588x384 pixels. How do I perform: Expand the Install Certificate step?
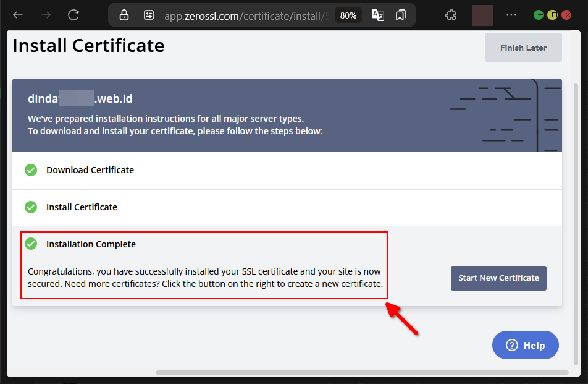(x=287, y=208)
